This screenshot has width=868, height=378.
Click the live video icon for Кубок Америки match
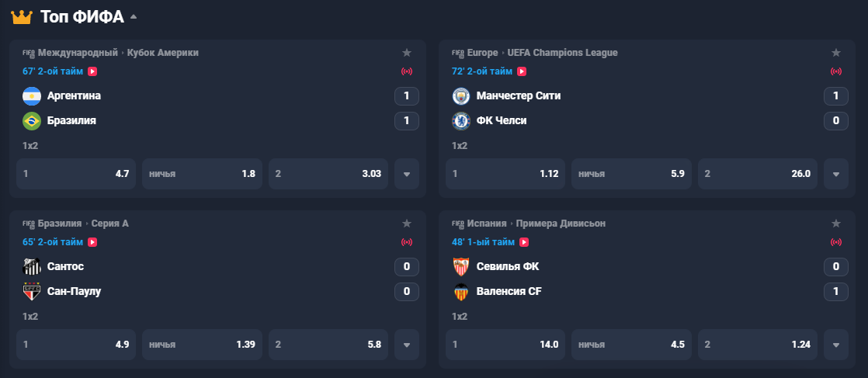tap(92, 71)
